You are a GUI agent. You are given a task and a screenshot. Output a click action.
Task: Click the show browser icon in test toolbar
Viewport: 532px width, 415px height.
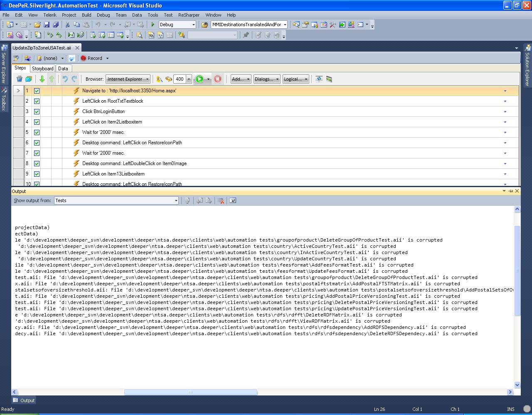pyautogui.click(x=319, y=79)
